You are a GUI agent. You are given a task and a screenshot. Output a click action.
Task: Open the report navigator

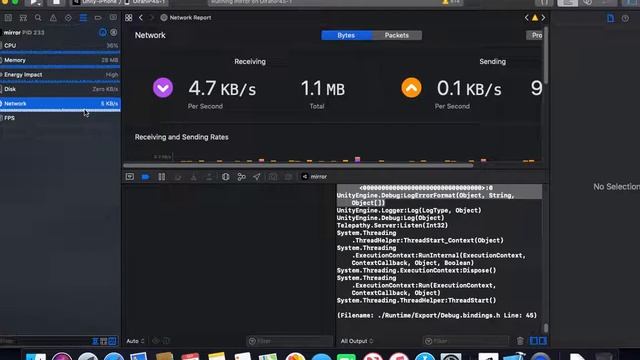point(113,18)
